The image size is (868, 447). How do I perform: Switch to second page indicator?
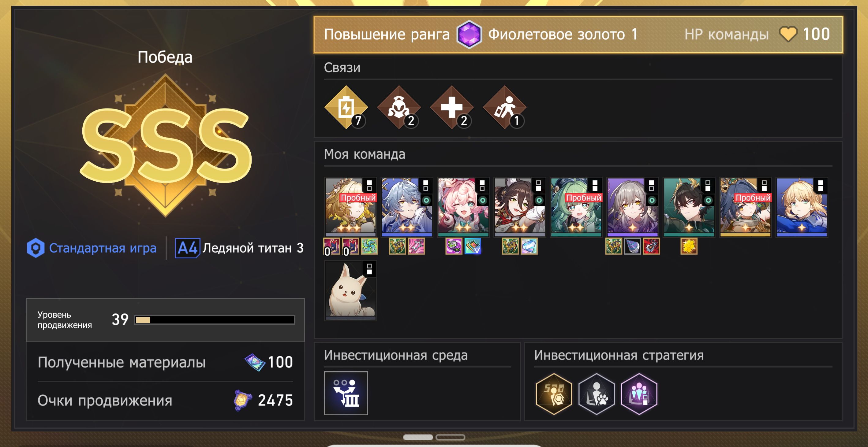click(450, 437)
